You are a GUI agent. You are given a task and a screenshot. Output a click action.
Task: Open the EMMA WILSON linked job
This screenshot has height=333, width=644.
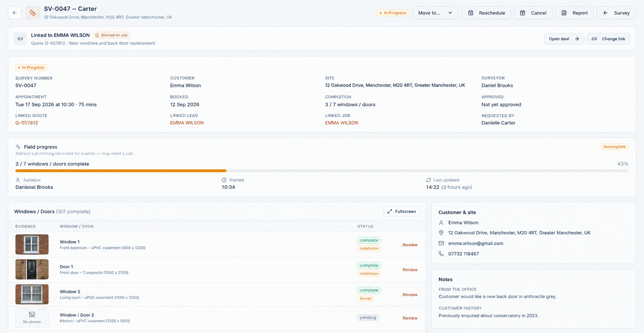click(x=341, y=123)
